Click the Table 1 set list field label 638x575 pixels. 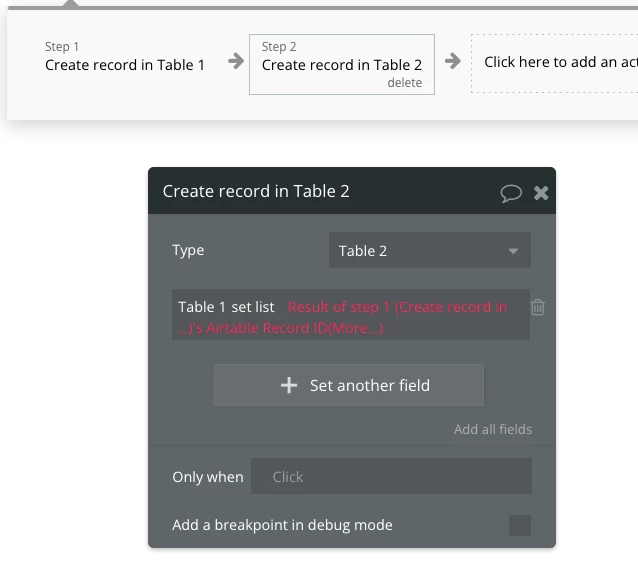pyautogui.click(x=226, y=307)
